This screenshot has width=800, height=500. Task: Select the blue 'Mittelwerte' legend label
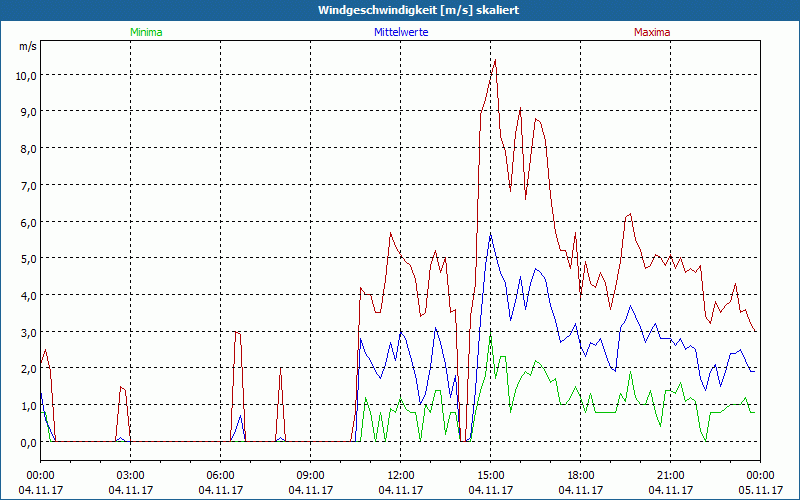point(401,32)
